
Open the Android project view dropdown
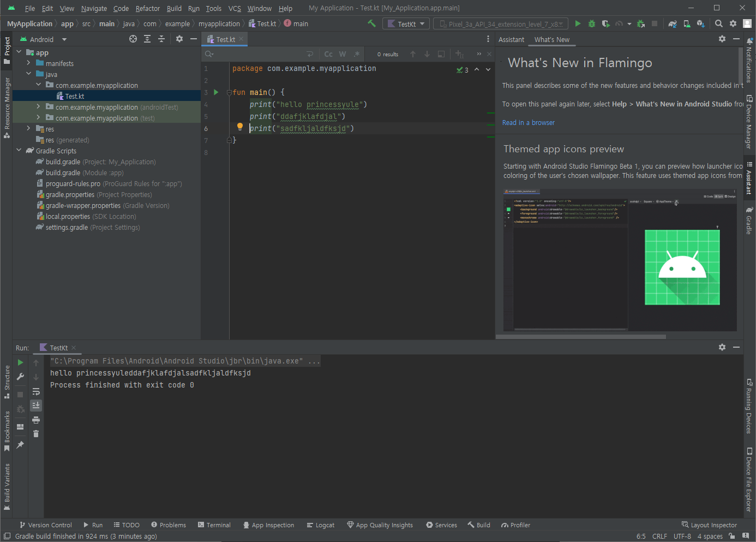(44, 39)
